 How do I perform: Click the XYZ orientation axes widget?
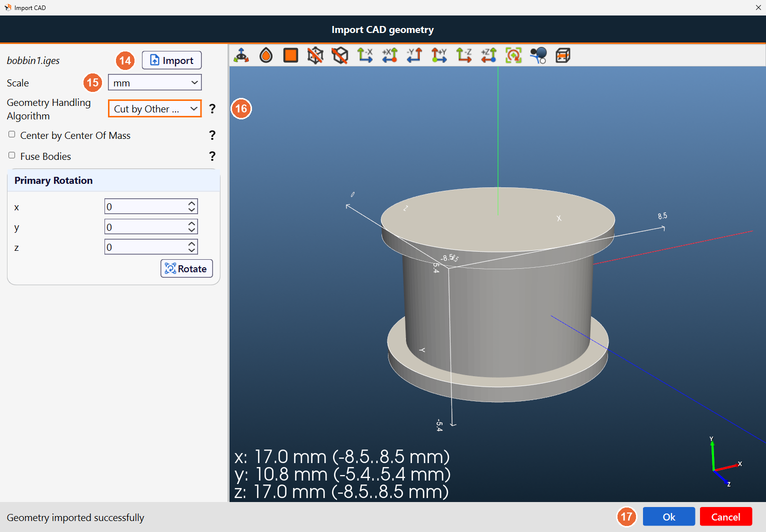[x=726, y=462]
